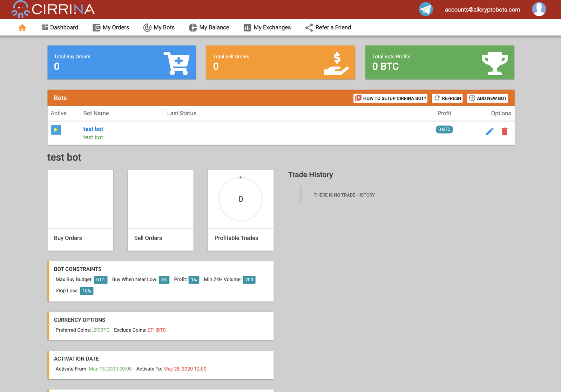Toggle test bot active play button
Image resolution: width=561 pixels, height=392 pixels.
coord(56,130)
